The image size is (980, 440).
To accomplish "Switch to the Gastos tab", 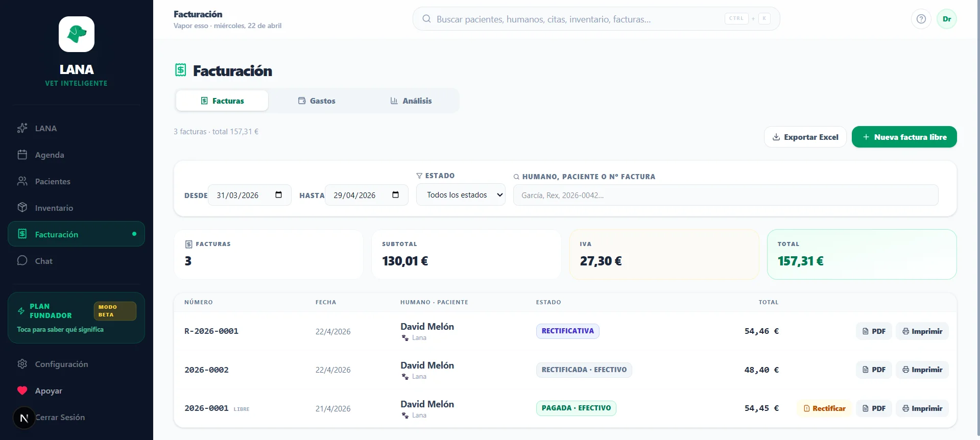I will (317, 101).
